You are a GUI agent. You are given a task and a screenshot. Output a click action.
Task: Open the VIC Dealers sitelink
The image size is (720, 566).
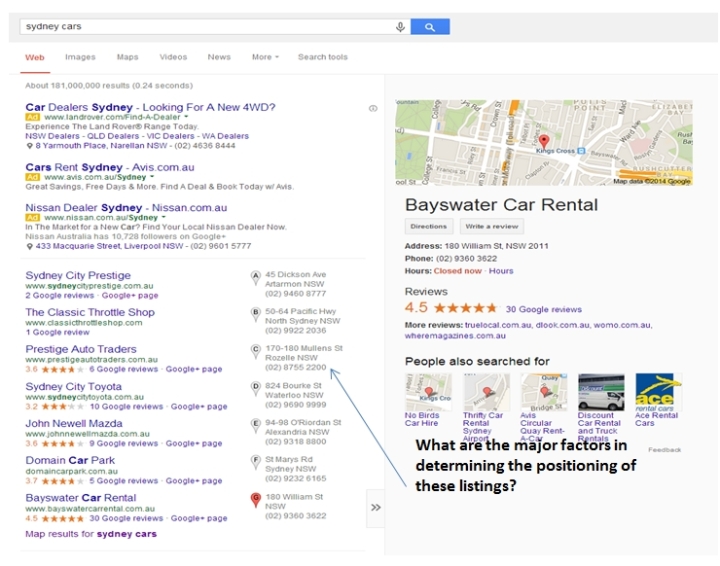click(x=170, y=136)
